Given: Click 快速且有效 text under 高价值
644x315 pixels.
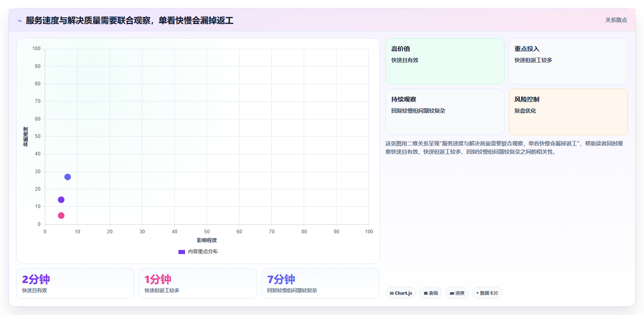Looking at the screenshot, I should coord(405,60).
